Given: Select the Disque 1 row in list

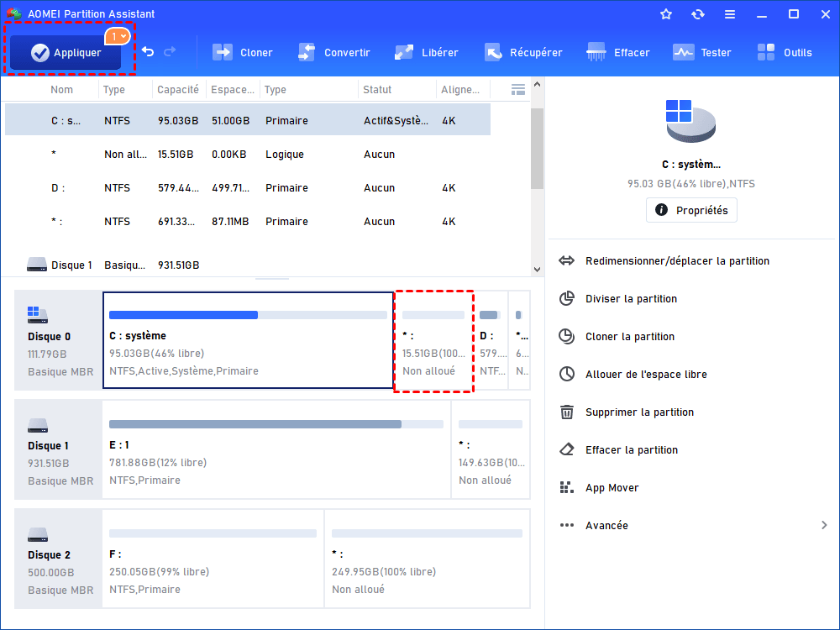Looking at the screenshot, I should 248,265.
